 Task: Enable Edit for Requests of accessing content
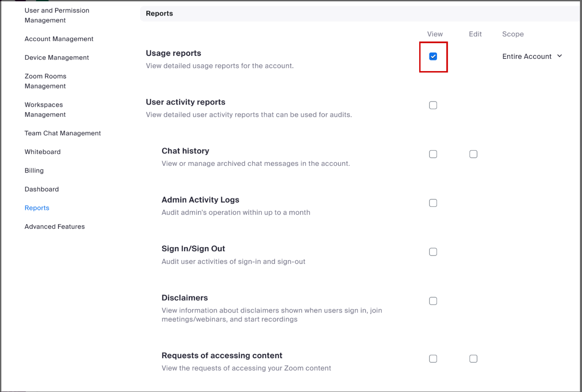pos(473,359)
